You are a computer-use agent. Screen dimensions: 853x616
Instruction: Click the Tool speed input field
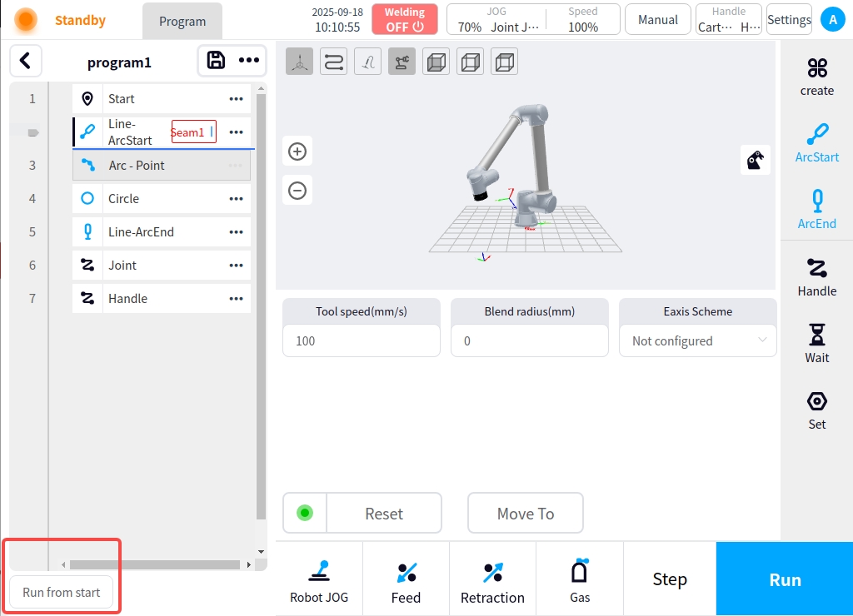(361, 340)
